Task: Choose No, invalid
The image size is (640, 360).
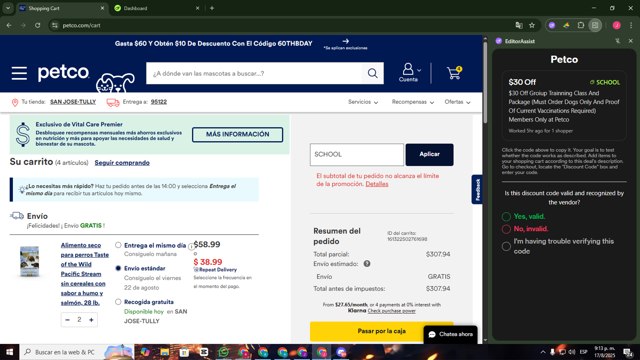Action: [x=506, y=229]
